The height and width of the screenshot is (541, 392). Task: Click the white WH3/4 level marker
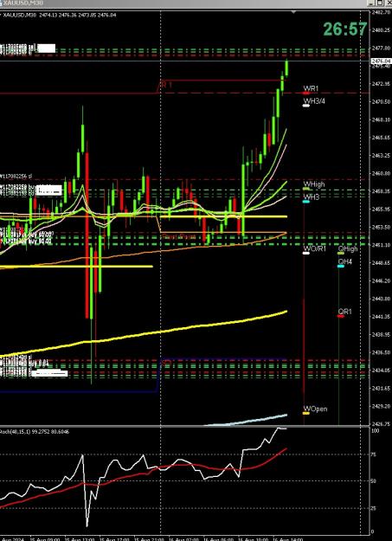(305, 106)
